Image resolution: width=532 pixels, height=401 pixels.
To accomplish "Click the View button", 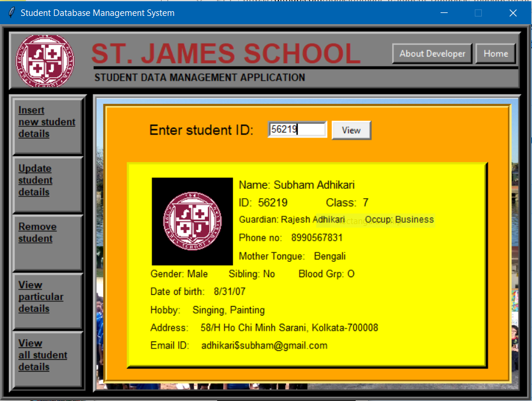I will coord(351,130).
